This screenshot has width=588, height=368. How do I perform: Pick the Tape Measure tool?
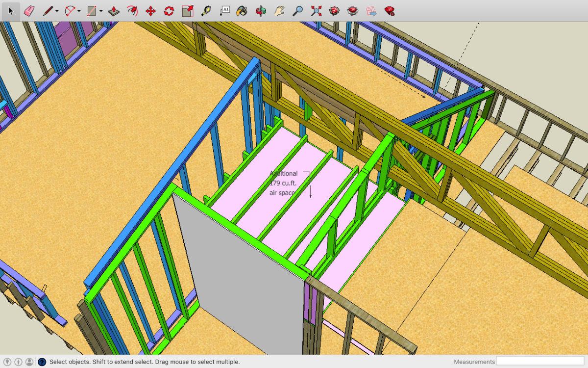point(206,11)
